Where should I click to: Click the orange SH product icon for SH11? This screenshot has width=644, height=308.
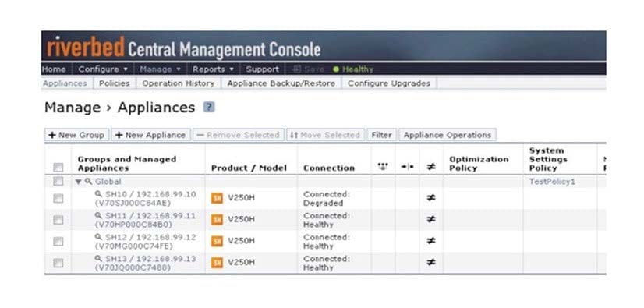click(217, 220)
